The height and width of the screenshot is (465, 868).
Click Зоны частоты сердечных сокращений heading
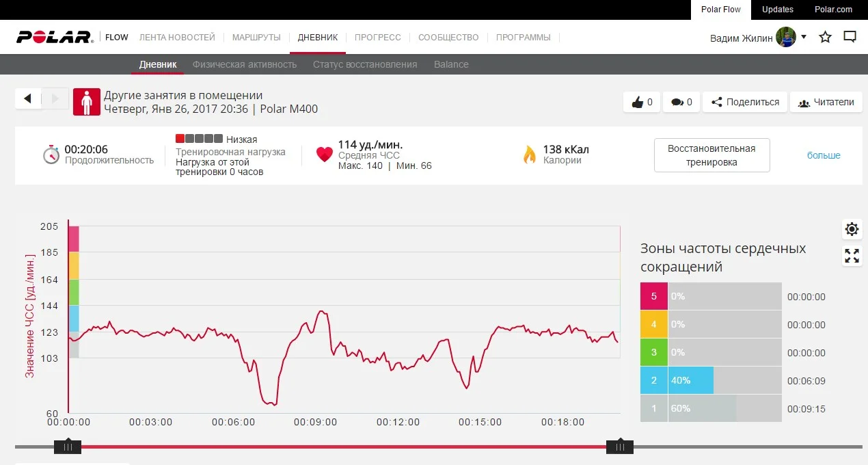point(723,257)
